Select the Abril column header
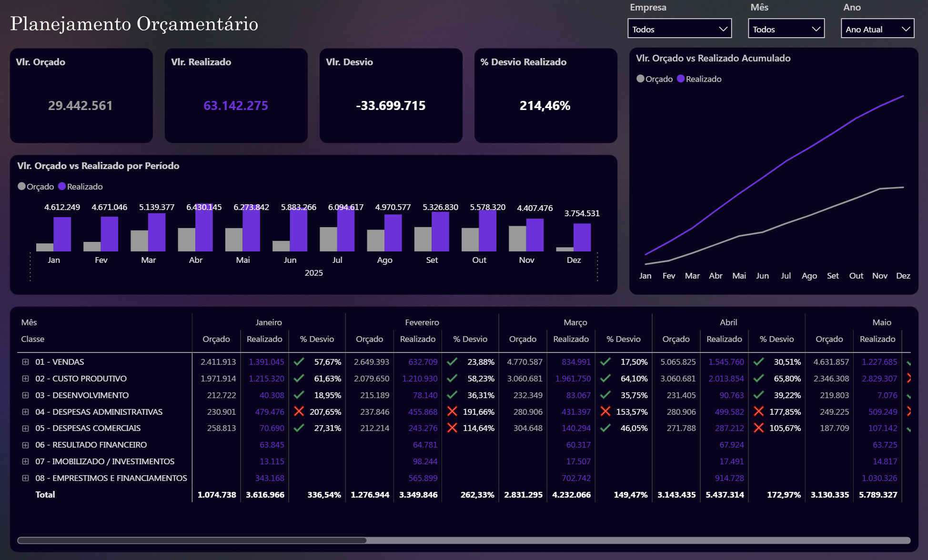Screen dimensions: 928x560 (728, 322)
